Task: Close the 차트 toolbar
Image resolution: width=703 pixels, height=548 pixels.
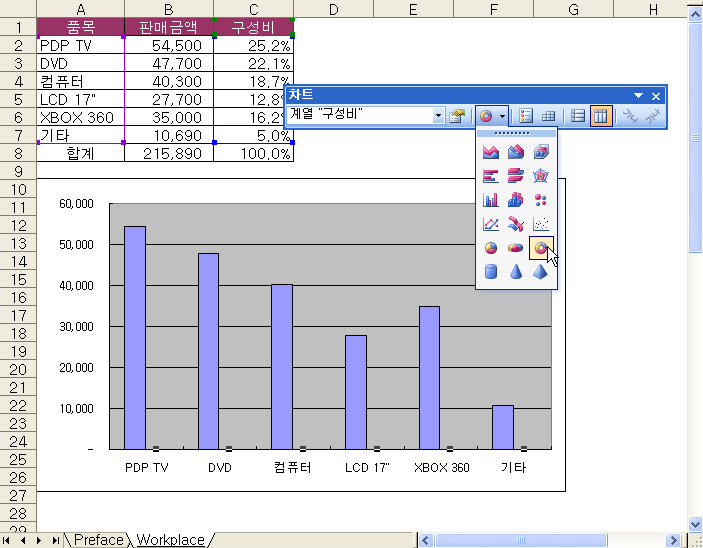Action: coord(656,96)
